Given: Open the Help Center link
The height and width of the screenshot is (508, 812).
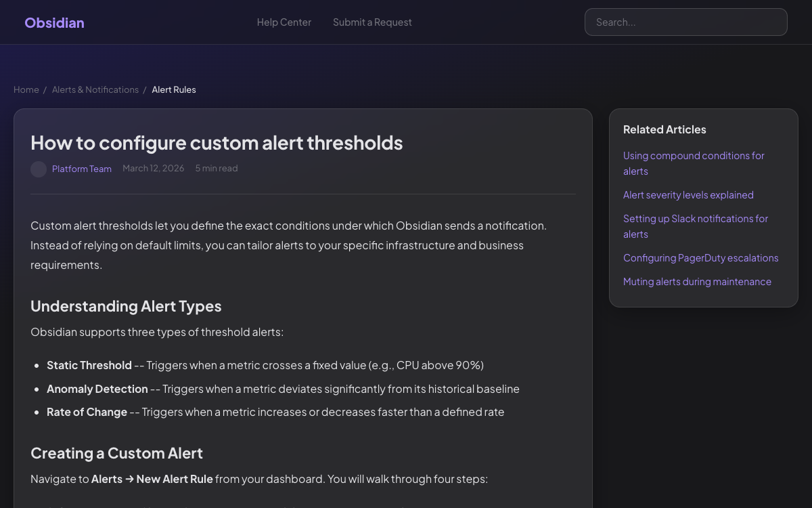Looking at the screenshot, I should [284, 22].
